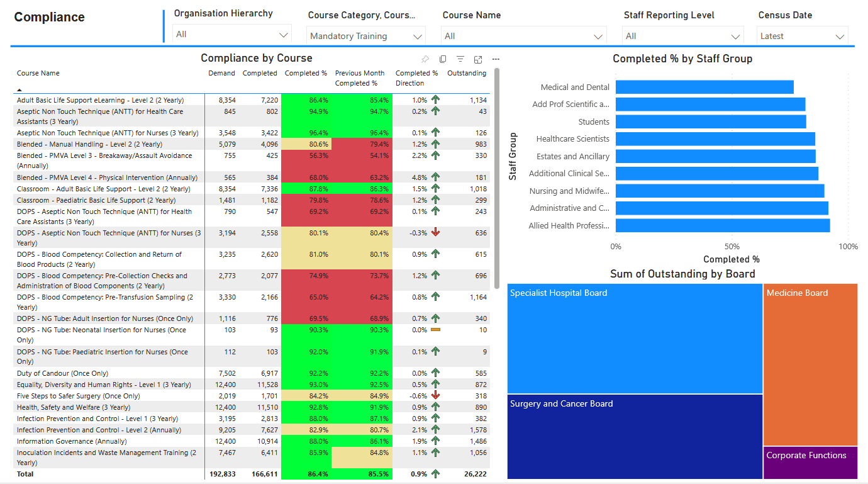Click the Information Governance (Annually) course row

(251, 441)
